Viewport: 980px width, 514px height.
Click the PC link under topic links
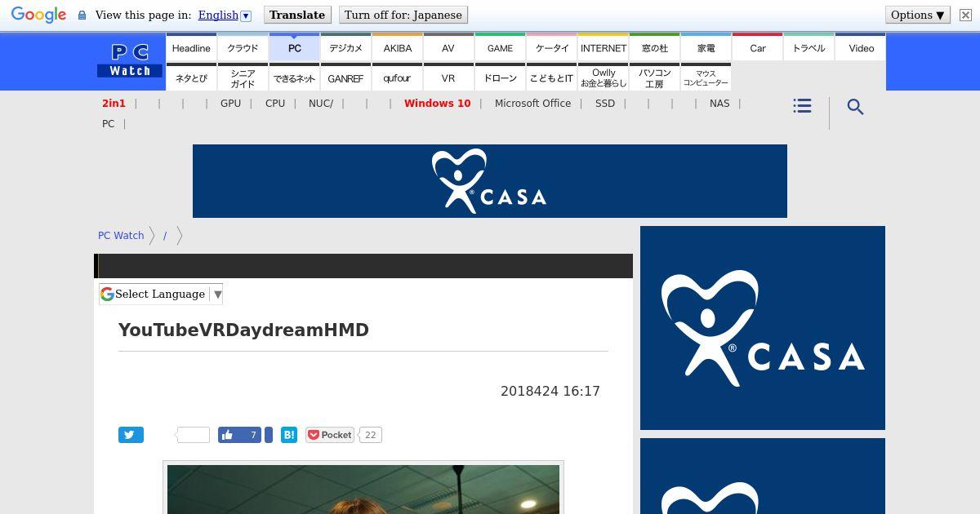coord(108,124)
